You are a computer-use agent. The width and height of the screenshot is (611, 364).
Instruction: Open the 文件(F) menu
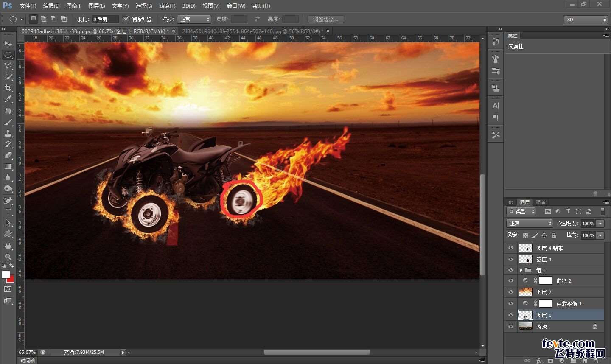tap(28, 6)
